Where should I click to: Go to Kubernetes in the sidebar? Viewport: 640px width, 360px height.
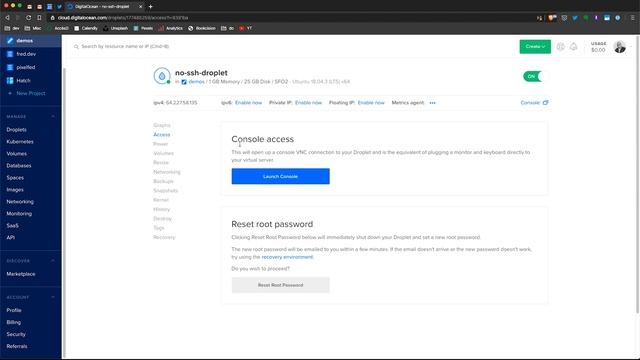click(x=20, y=142)
